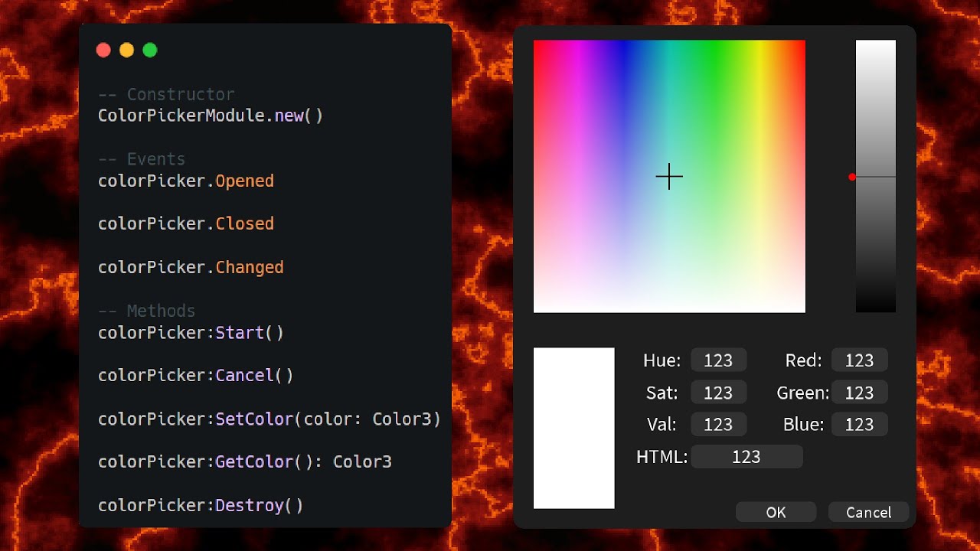Click the text "colorPicker:Destroy()"
Image resolution: width=980 pixels, height=551 pixels.
click(201, 505)
